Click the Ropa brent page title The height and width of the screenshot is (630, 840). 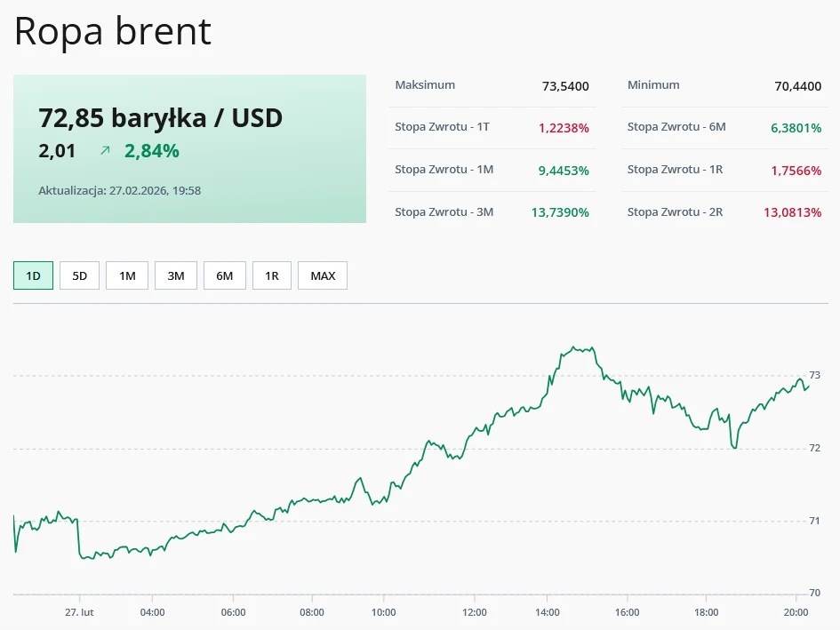[x=111, y=32]
